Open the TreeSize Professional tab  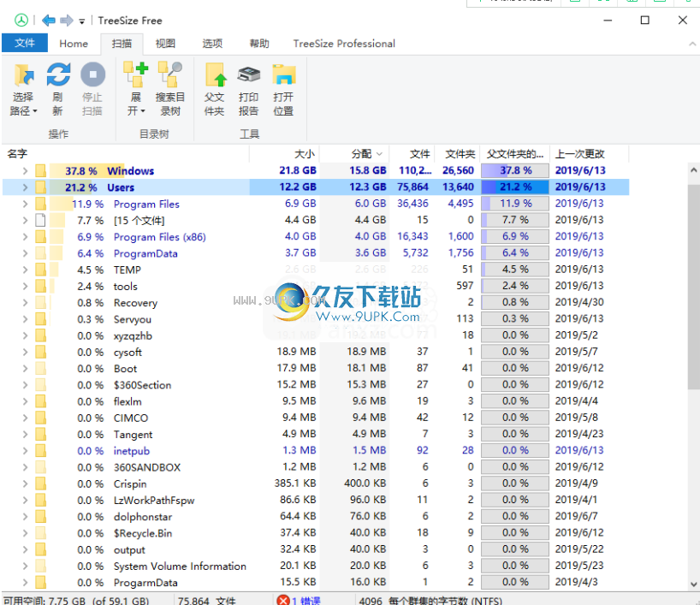[344, 44]
